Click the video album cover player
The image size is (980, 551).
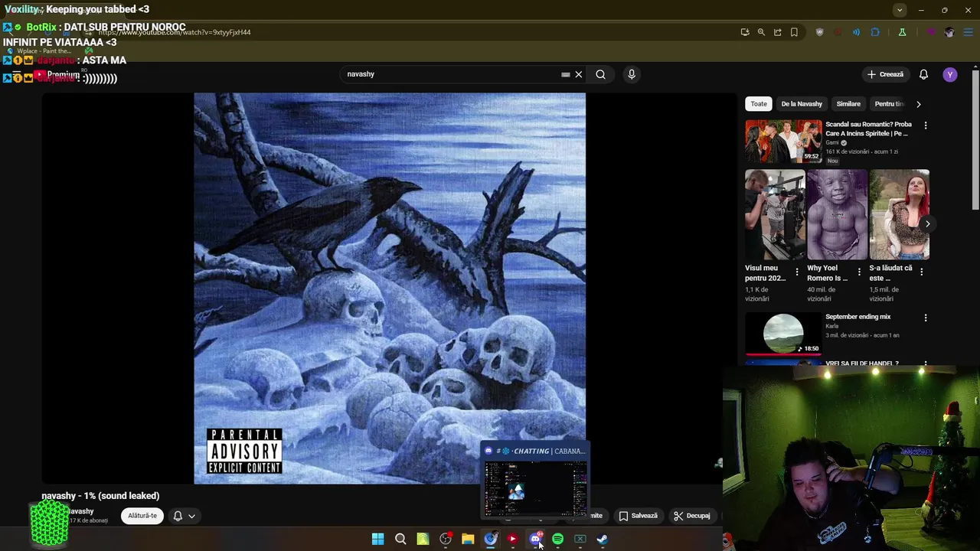coord(390,289)
